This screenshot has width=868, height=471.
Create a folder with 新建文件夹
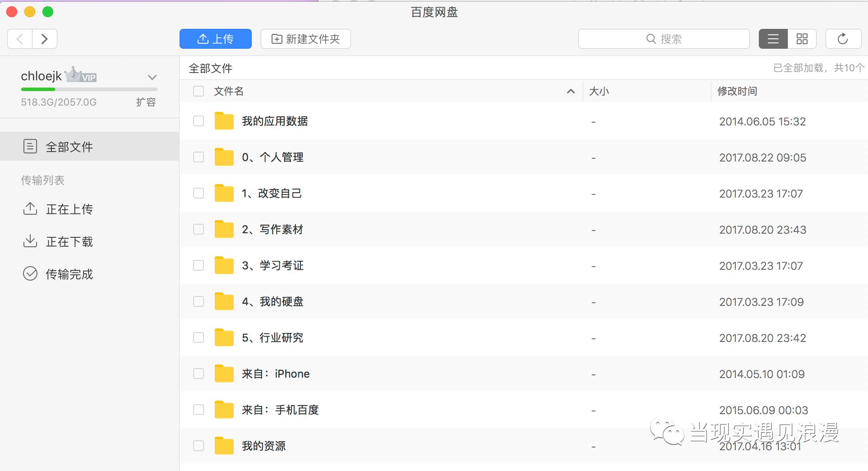coord(306,39)
